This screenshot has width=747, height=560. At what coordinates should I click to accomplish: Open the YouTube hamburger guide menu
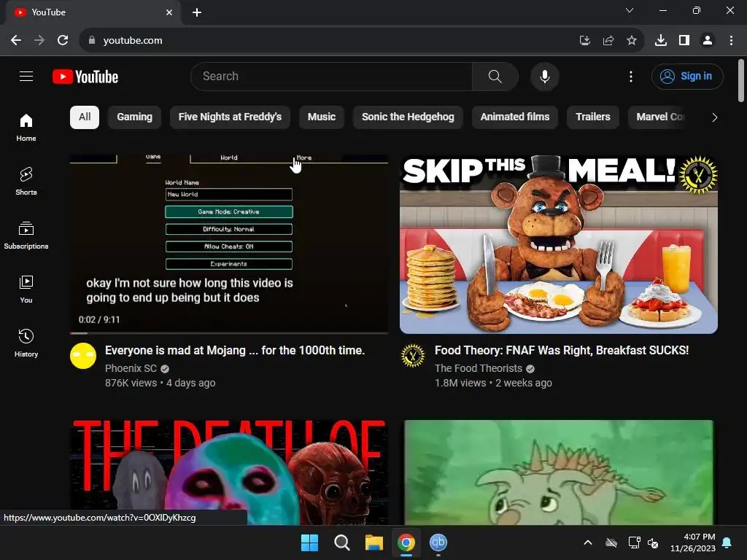(x=26, y=76)
